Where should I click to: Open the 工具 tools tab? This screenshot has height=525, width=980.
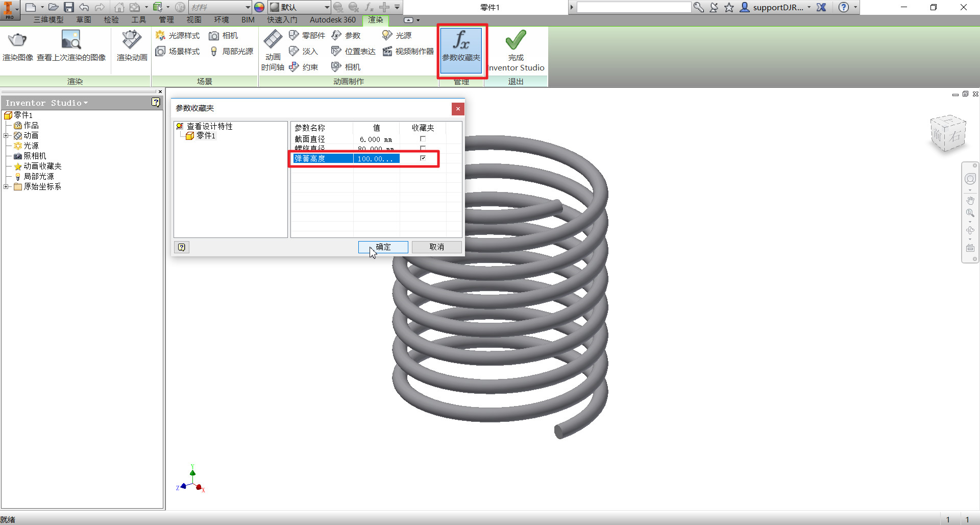click(139, 19)
